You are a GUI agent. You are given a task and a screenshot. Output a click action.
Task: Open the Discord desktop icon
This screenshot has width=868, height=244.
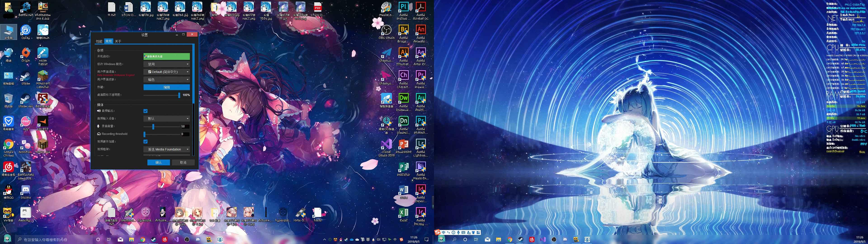pos(26,192)
